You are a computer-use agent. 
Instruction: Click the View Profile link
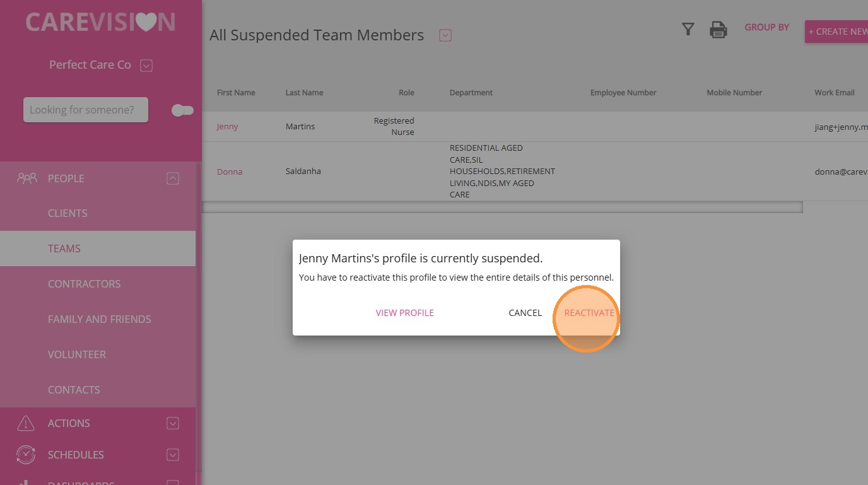(405, 313)
